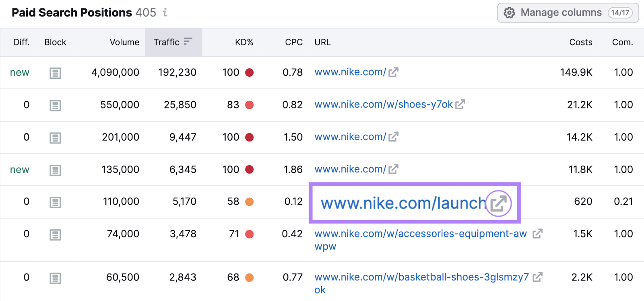The height and width of the screenshot is (301, 644).
Task: Open block icon in 135,000 volume row
Action: (55, 170)
